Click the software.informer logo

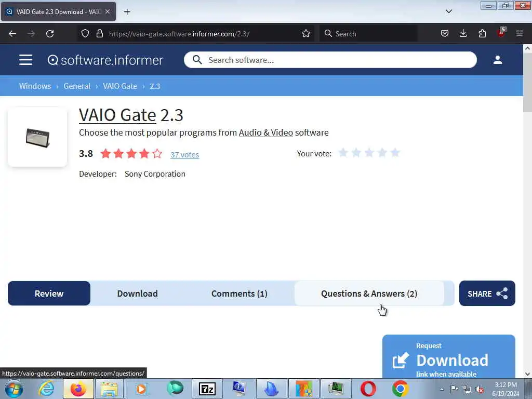105,60
